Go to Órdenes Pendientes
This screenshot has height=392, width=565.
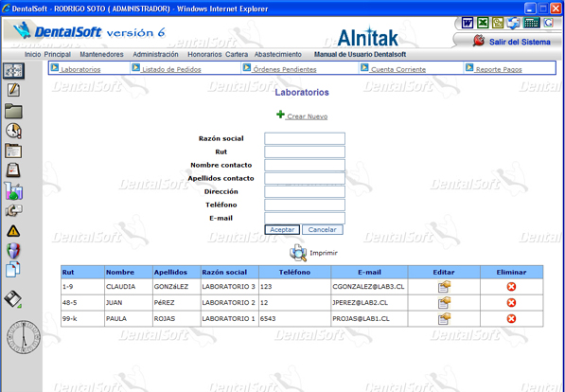pos(284,70)
